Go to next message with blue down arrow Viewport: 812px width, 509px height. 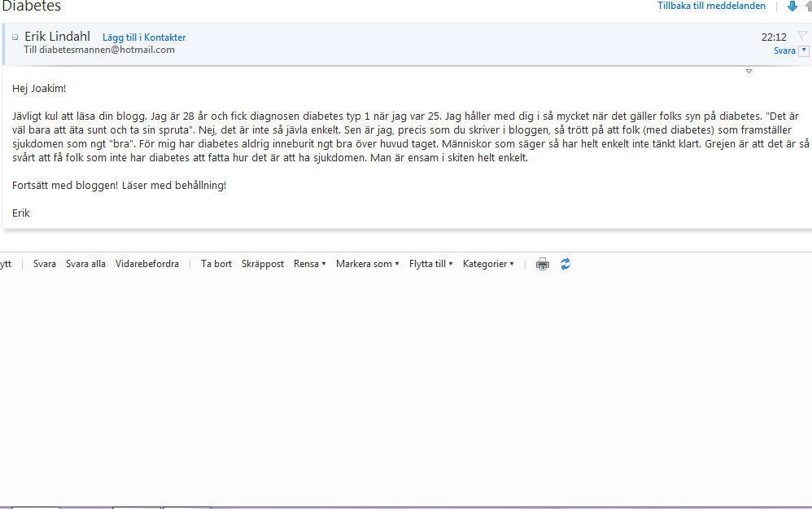[792, 7]
